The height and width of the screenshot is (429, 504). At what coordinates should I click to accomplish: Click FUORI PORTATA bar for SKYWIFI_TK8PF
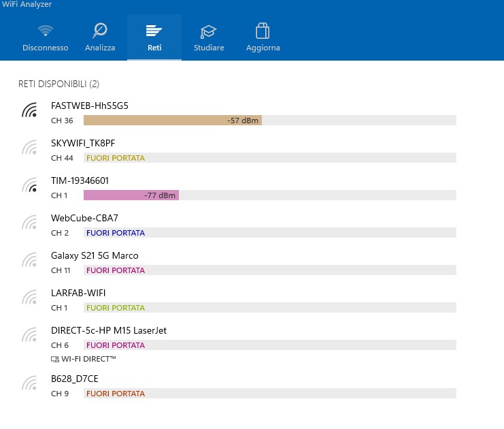coord(269,158)
